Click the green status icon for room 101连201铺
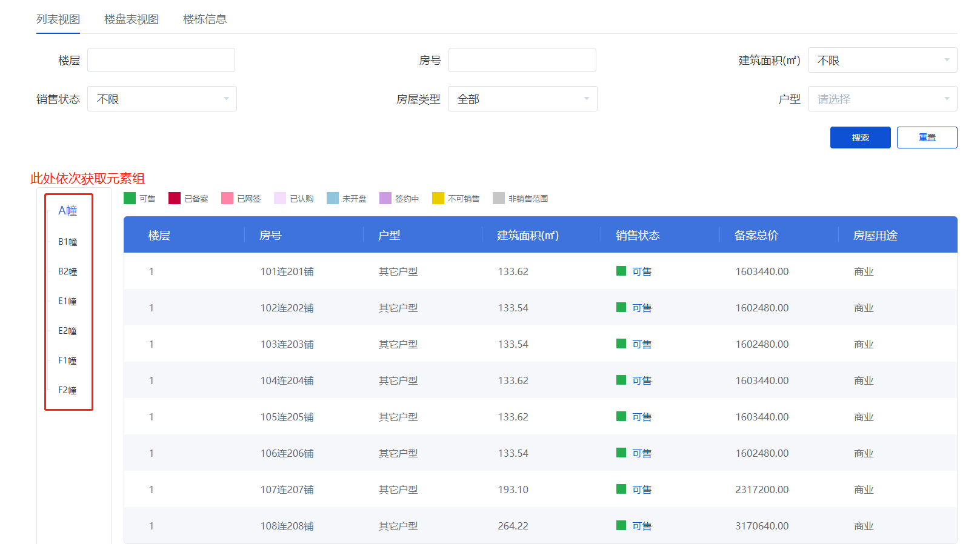This screenshot has height=544, width=980. point(621,271)
